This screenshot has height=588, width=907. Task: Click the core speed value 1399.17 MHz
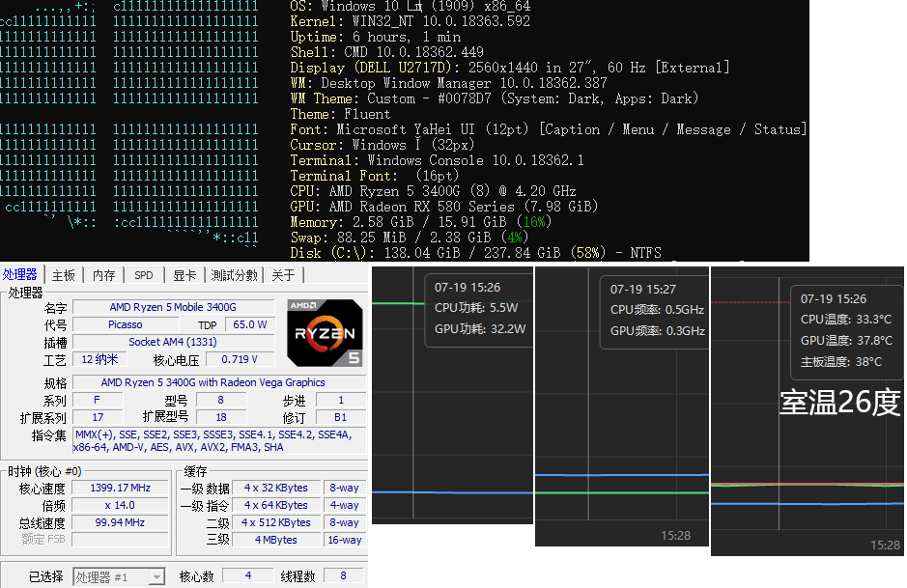pos(121,488)
